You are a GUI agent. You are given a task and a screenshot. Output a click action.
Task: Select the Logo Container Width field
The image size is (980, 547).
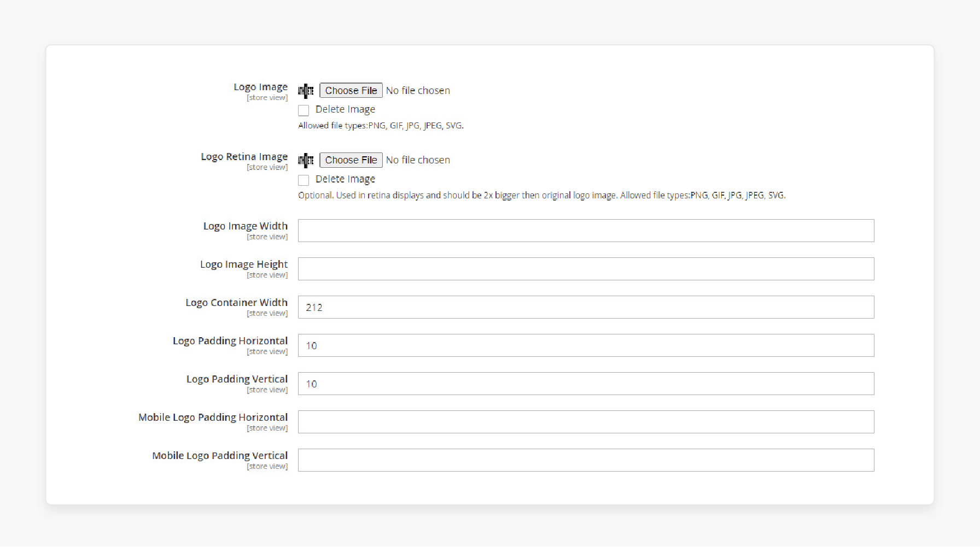(x=586, y=307)
